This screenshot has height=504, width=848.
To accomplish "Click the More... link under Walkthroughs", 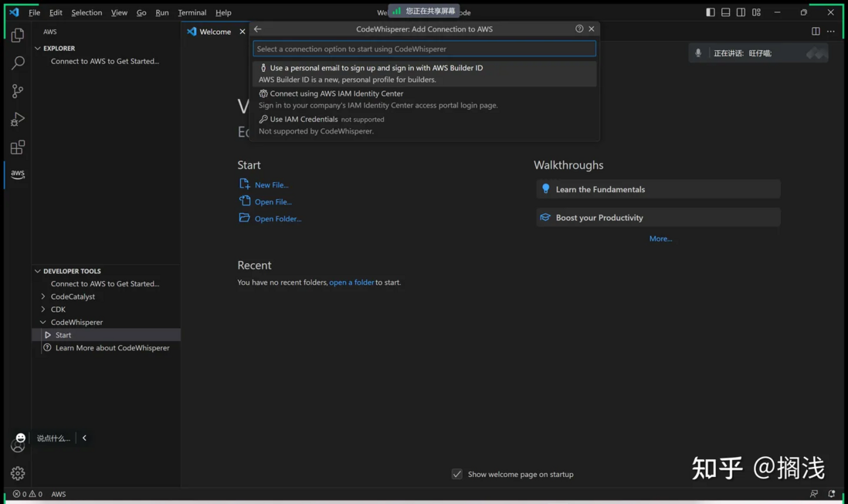I will [x=660, y=238].
